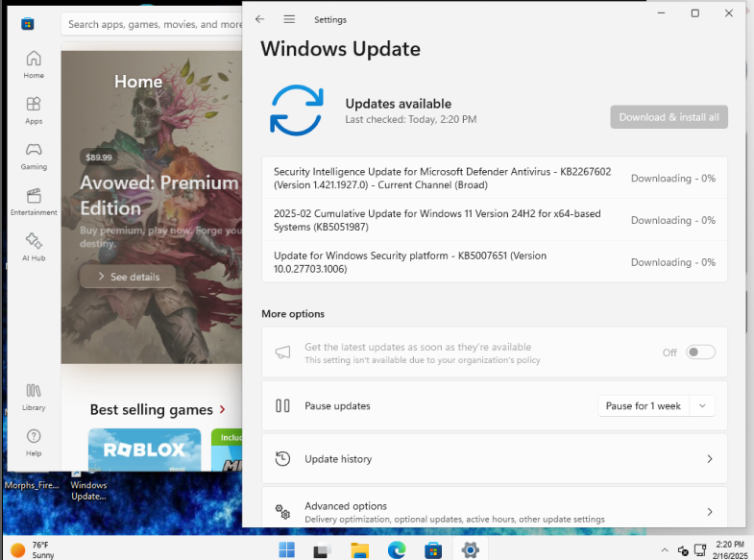Click Downloading - 0% status for KB2267602
The image size is (754, 560).
click(673, 179)
